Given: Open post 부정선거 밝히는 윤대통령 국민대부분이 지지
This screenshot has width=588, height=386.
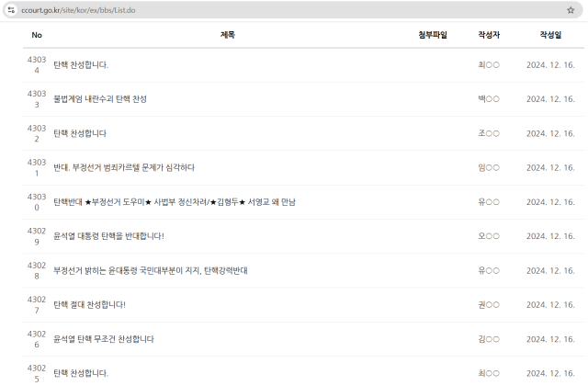Looking at the screenshot, I should [x=151, y=270].
